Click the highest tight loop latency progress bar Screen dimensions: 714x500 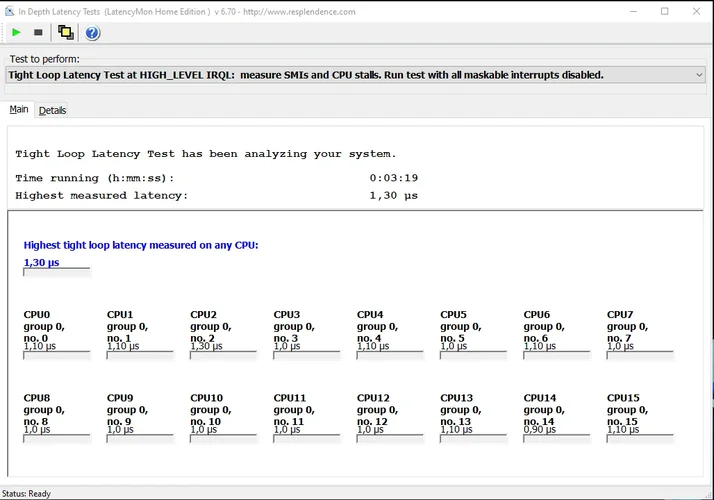tap(57, 271)
